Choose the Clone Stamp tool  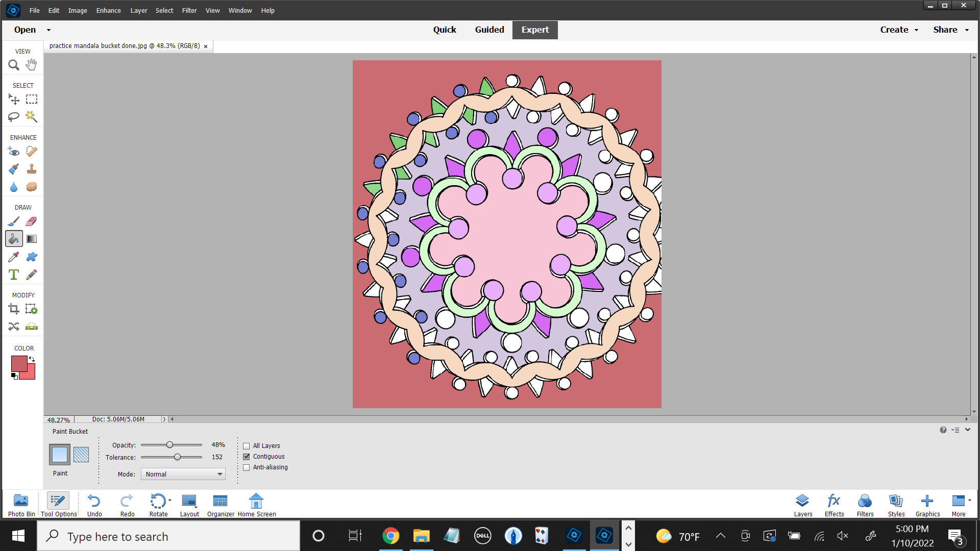pos(31,169)
